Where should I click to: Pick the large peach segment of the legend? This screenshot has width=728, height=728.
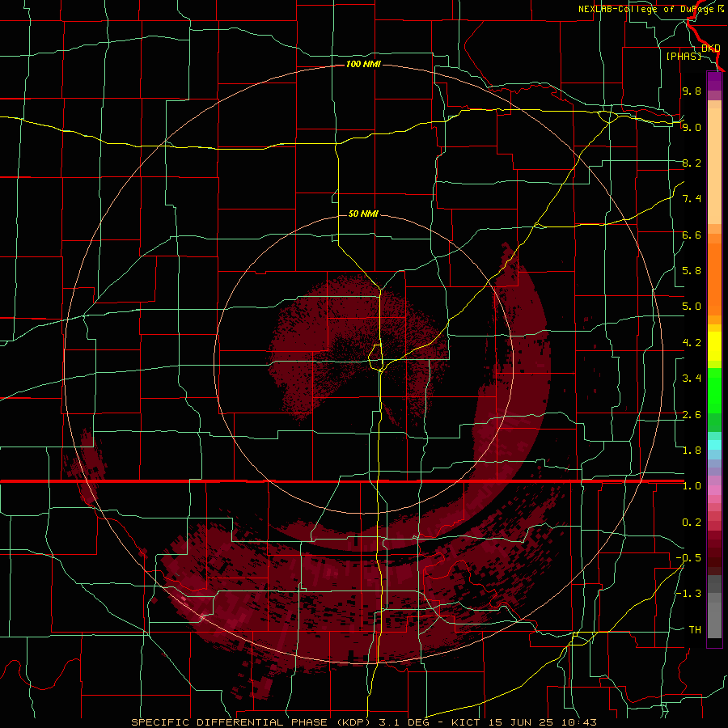click(714, 167)
